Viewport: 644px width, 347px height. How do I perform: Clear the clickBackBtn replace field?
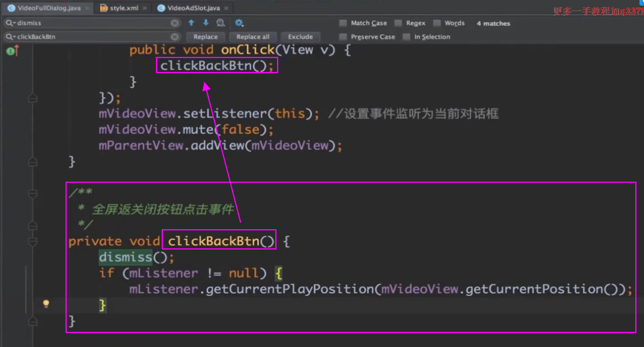tap(174, 37)
